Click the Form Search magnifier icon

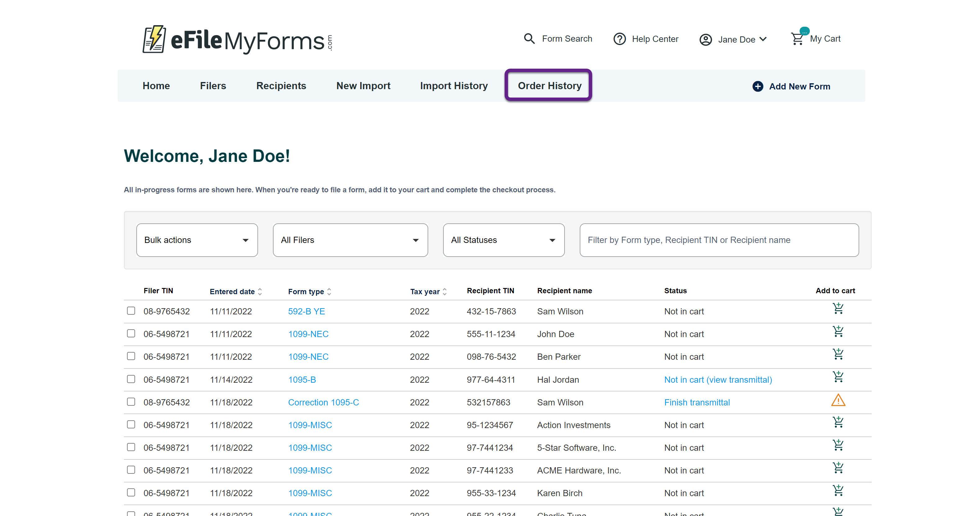(529, 39)
